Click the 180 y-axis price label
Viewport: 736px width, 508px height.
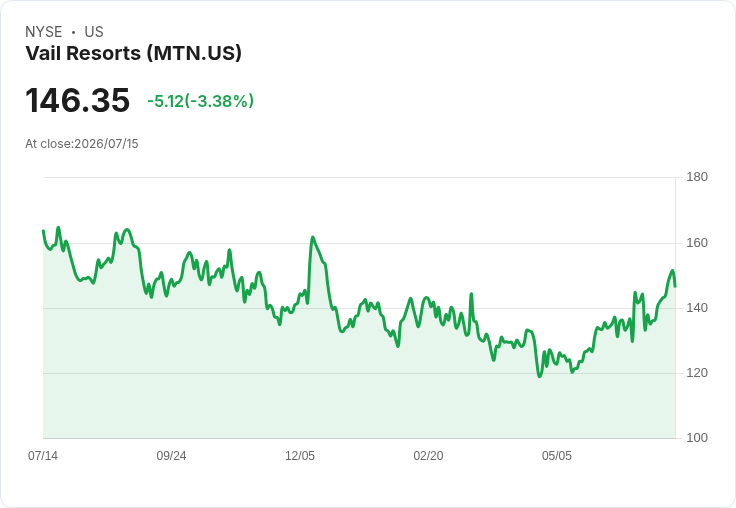[697, 177]
